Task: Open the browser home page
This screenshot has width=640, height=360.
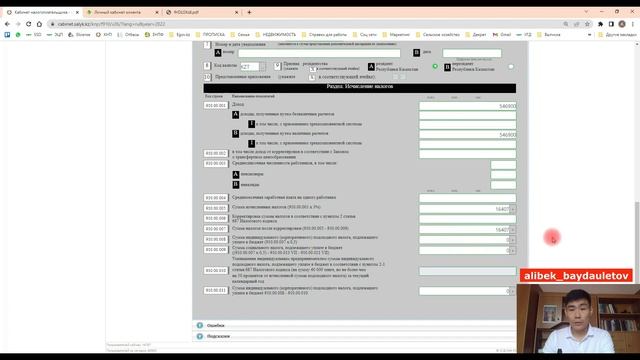Action: 39,24
